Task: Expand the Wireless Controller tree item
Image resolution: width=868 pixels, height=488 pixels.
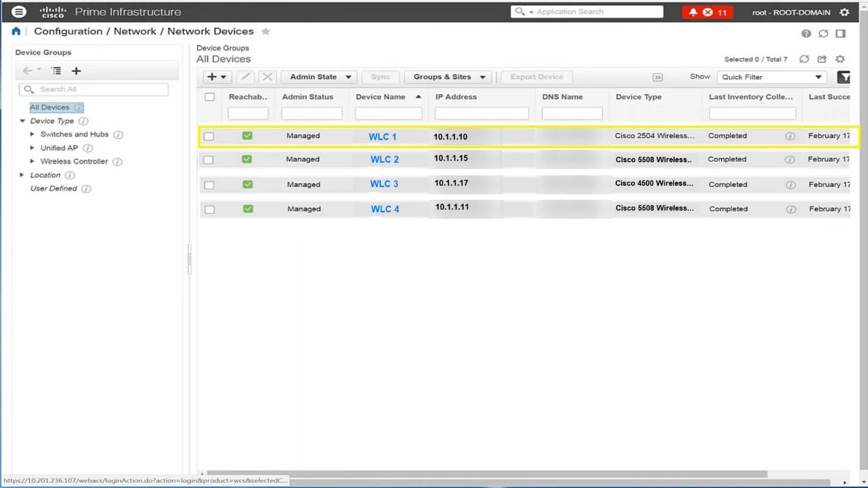Action: [32, 161]
